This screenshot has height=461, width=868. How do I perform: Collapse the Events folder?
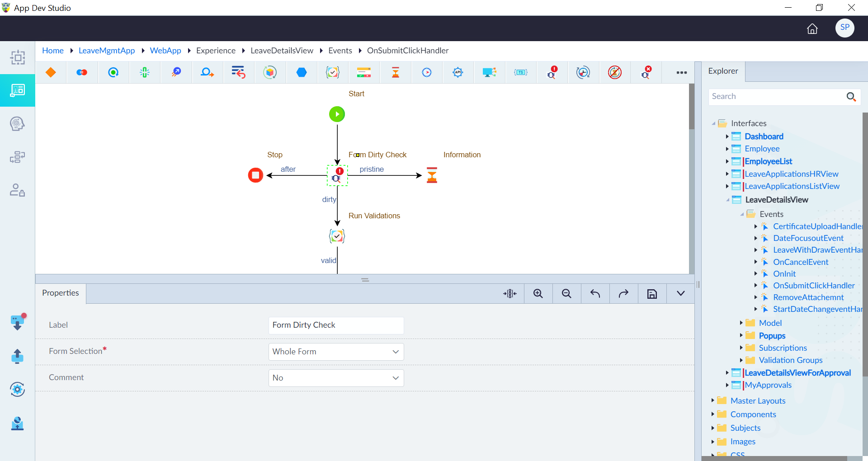tap(742, 214)
